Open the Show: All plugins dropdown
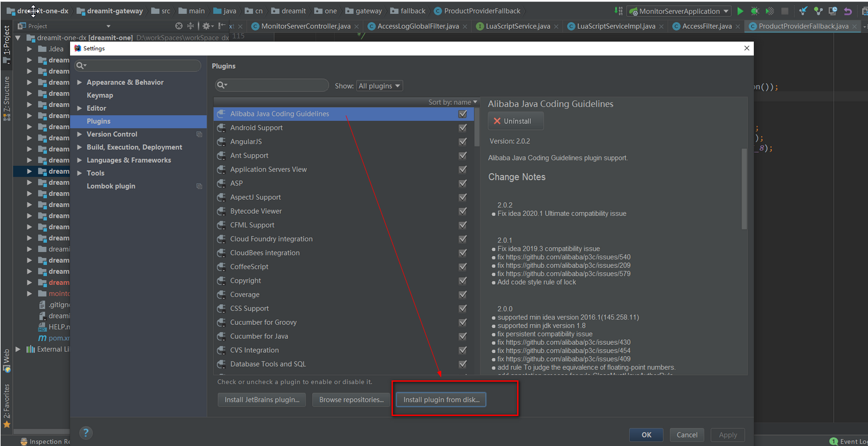Screen dimensions: 868x446 click(x=379, y=86)
